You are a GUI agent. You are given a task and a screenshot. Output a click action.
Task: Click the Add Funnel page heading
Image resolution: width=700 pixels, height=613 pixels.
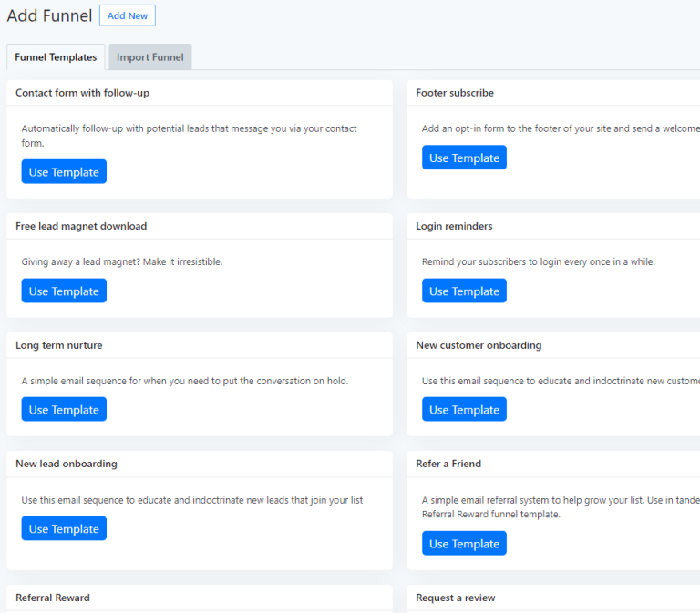(49, 15)
